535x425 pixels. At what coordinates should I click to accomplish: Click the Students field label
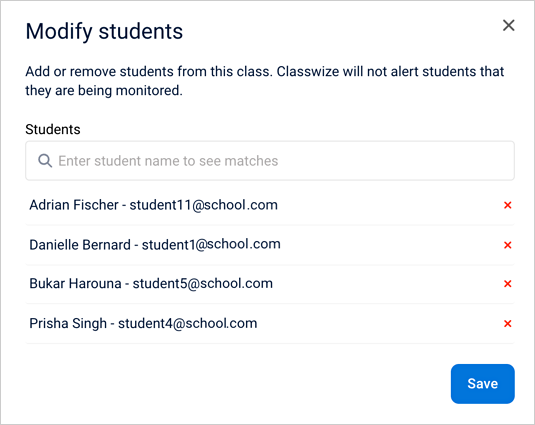[x=53, y=130]
